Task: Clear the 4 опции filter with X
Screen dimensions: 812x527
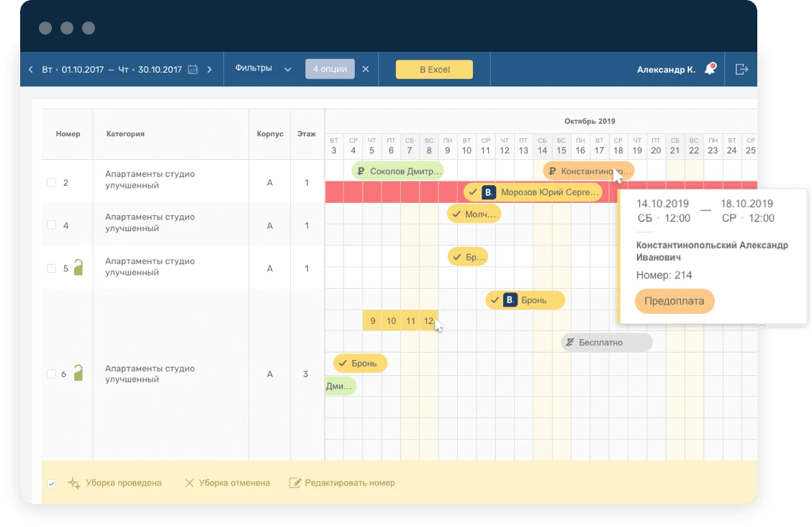Action: coord(366,69)
